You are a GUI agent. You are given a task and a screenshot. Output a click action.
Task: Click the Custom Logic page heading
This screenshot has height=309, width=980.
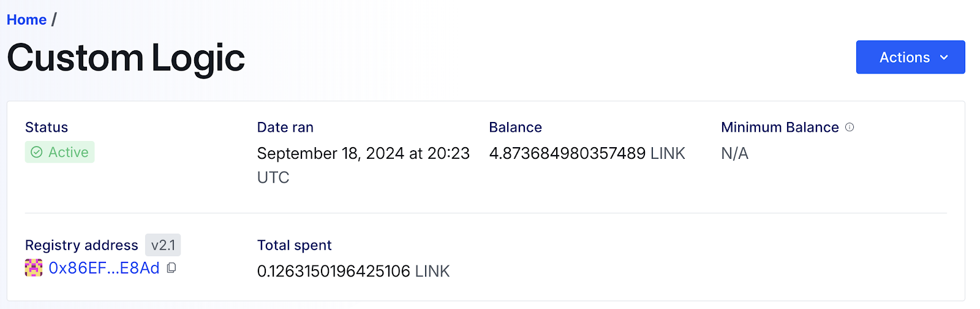(126, 58)
